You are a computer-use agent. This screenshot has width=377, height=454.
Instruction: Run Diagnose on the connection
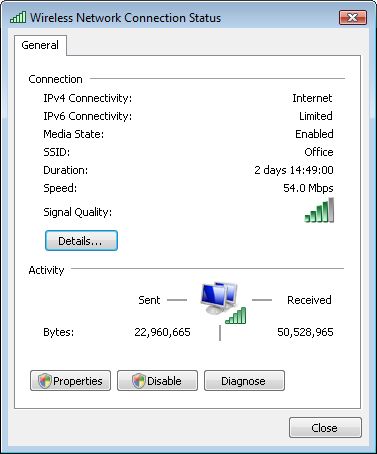[244, 381]
